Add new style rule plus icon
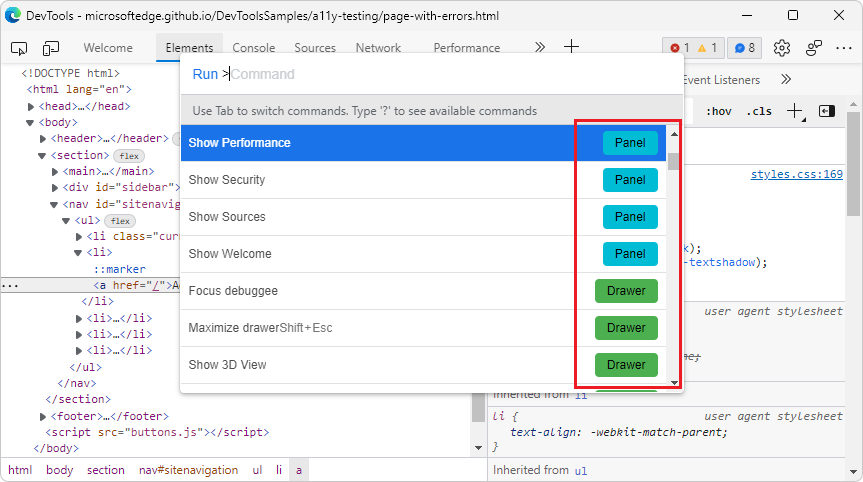 point(795,111)
